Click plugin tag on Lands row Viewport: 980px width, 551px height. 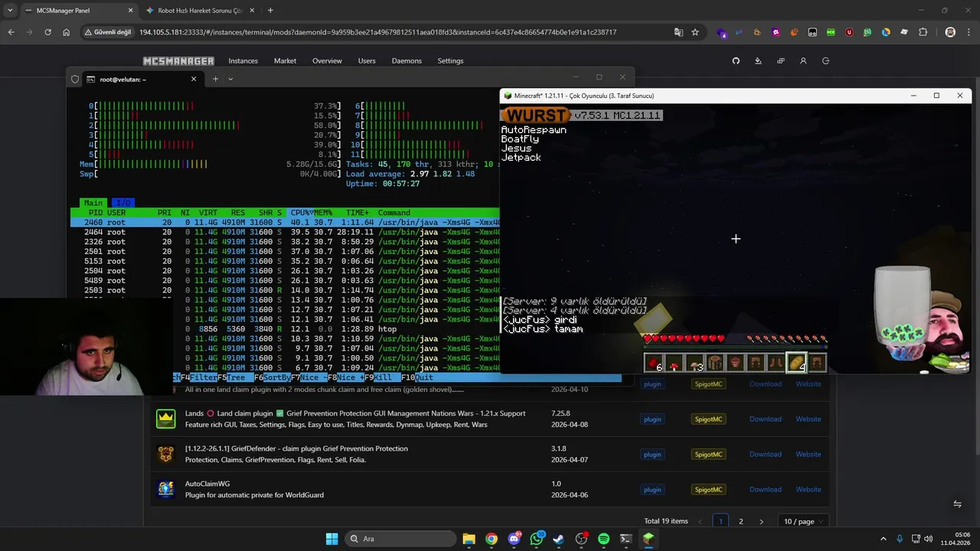(x=652, y=419)
